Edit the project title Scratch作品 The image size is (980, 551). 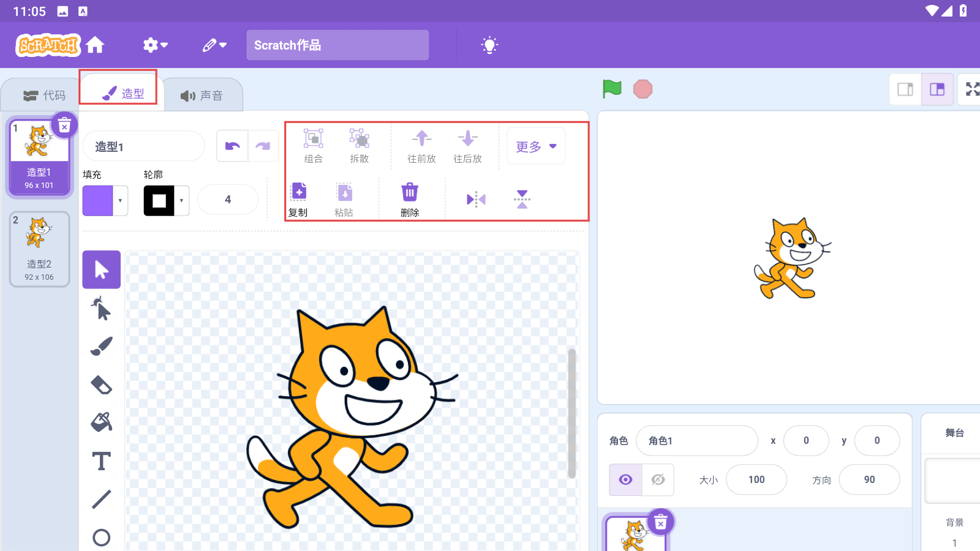(337, 45)
